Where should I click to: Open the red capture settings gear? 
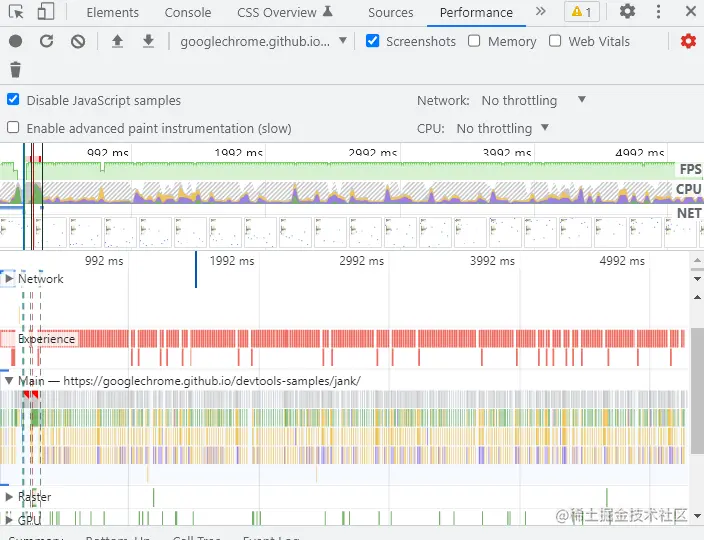(688, 41)
